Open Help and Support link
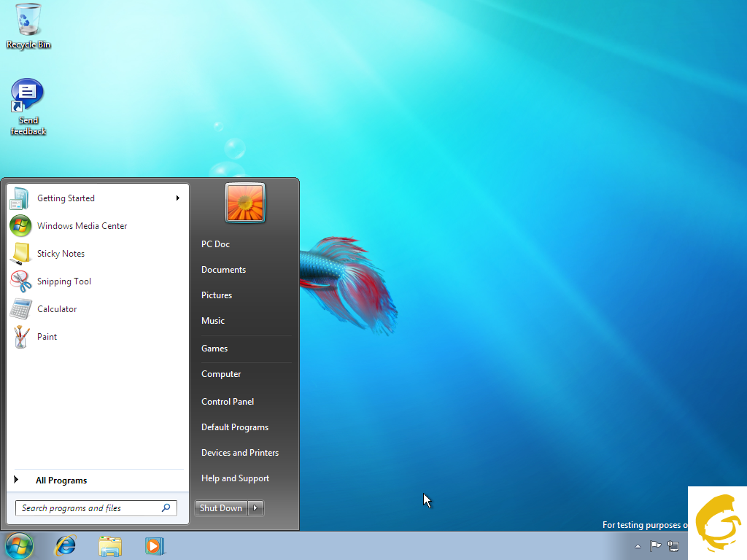The width and height of the screenshot is (747, 560). click(x=235, y=478)
